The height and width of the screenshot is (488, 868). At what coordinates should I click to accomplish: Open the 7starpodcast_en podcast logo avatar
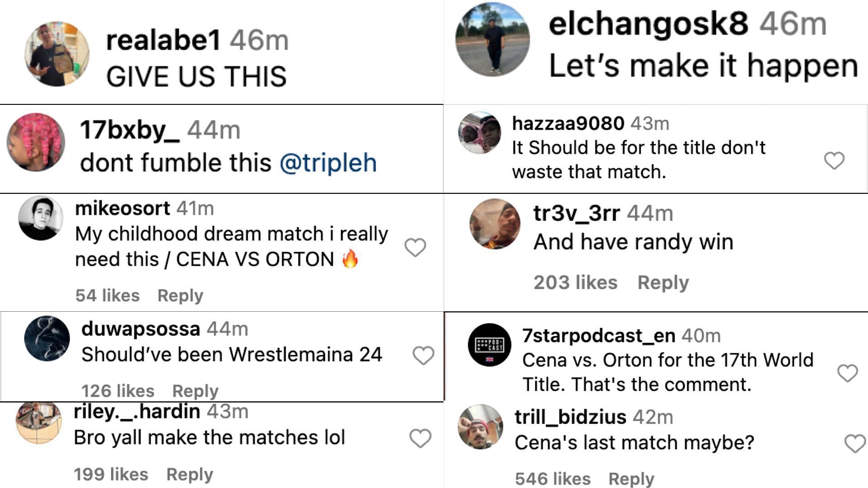(489, 345)
